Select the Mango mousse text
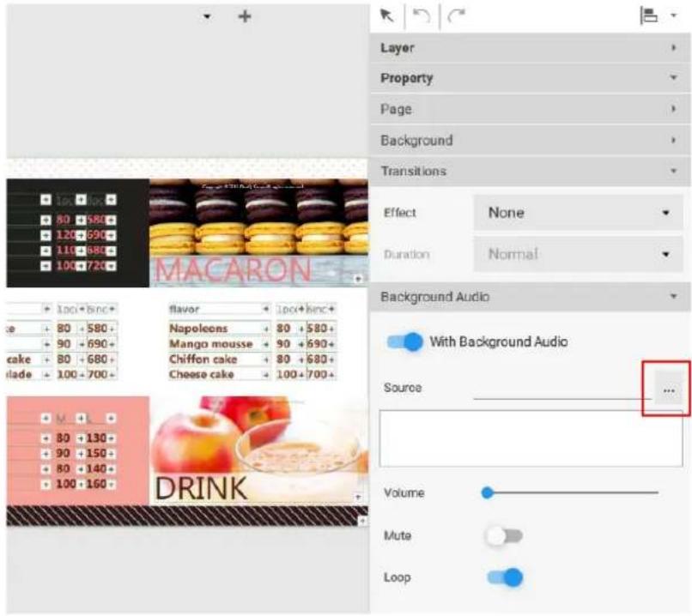 [x=211, y=344]
